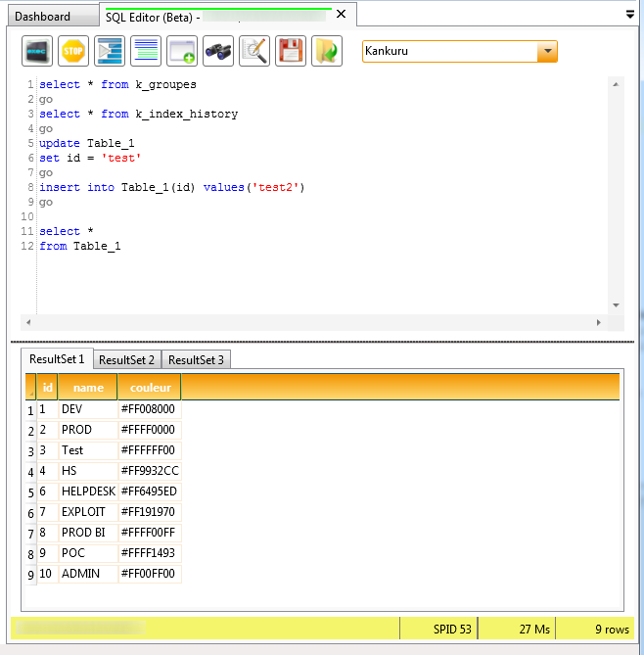
Task: Select the row header for the DEV row
Action: [x=30, y=410]
